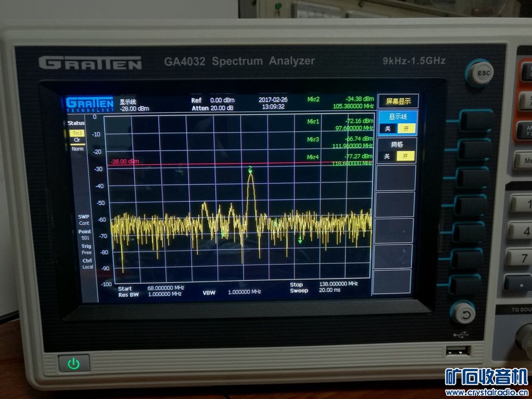Tap the VBW value 1.000000 MHz
This screenshot has width=532, height=399.
[244, 292]
